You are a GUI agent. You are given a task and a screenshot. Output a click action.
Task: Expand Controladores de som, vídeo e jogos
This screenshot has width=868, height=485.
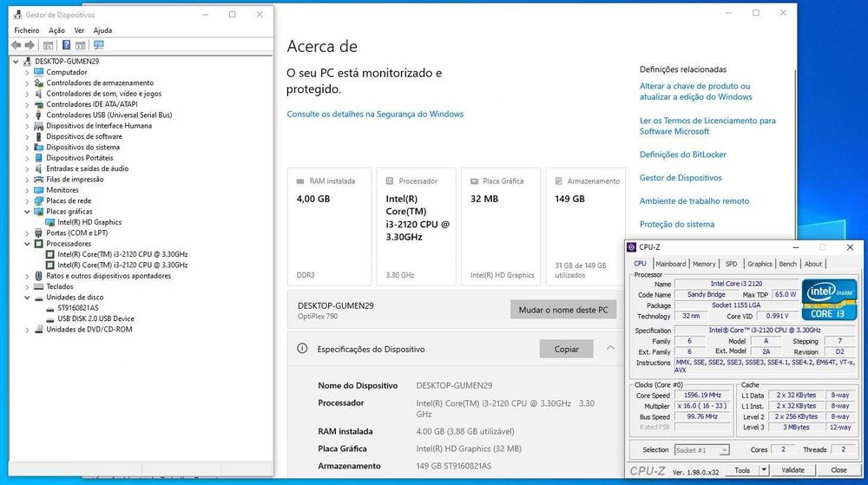[x=27, y=94]
